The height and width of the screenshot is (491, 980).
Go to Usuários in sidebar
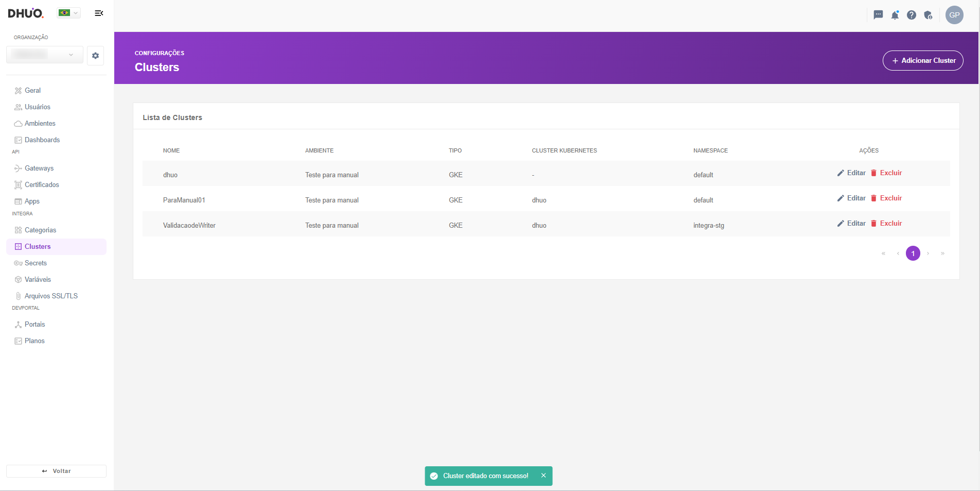(x=37, y=107)
